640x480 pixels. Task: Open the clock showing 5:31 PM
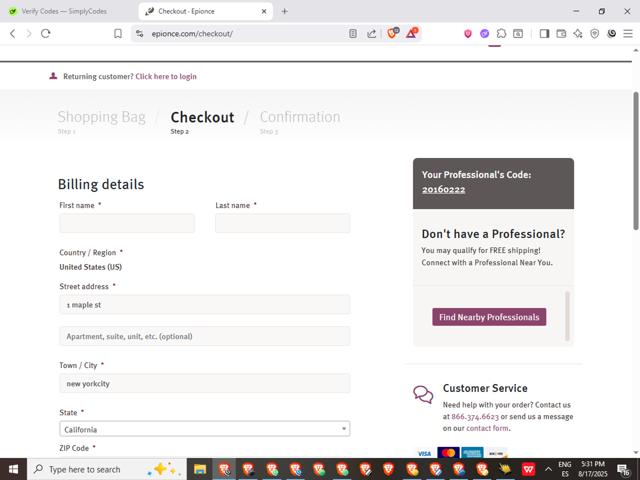pos(593,469)
